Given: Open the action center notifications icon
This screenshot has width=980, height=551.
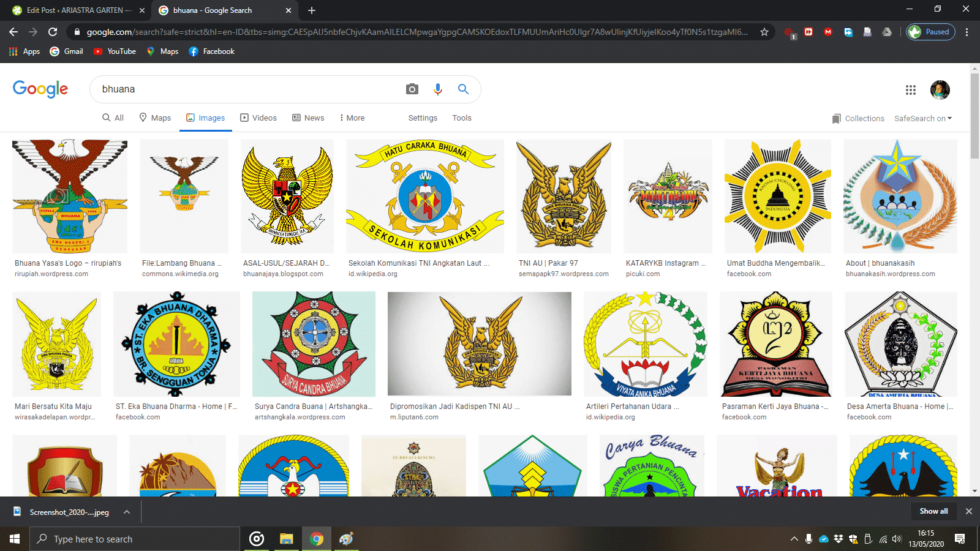Looking at the screenshot, I should coord(960,539).
